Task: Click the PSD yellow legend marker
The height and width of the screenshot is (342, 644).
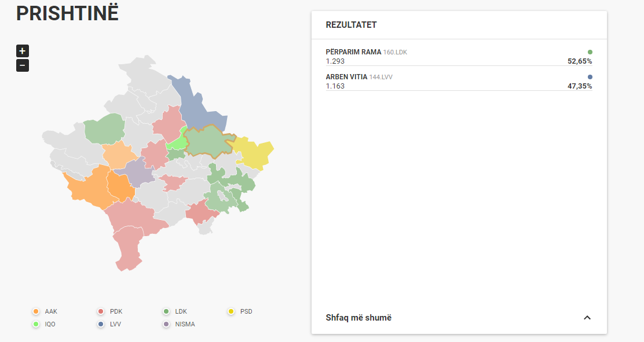Action: [x=231, y=311]
